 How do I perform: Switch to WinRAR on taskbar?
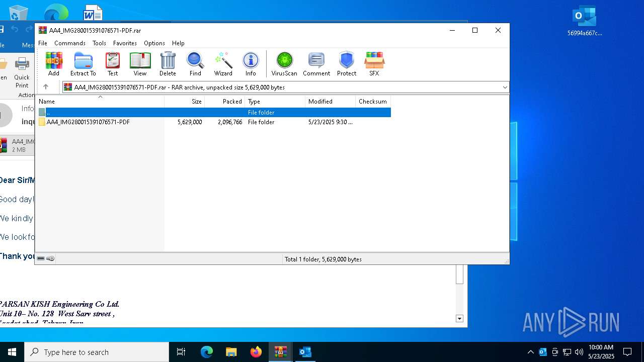(280, 352)
